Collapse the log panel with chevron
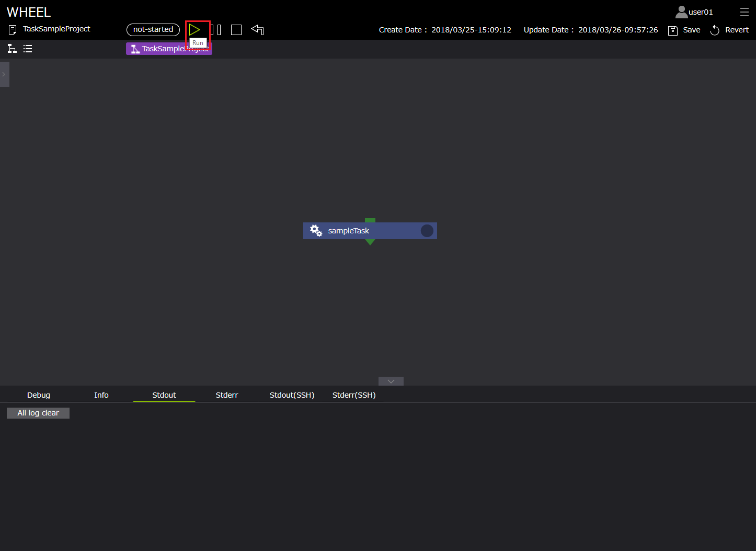Viewport: 756px width, 551px height. coord(391,381)
